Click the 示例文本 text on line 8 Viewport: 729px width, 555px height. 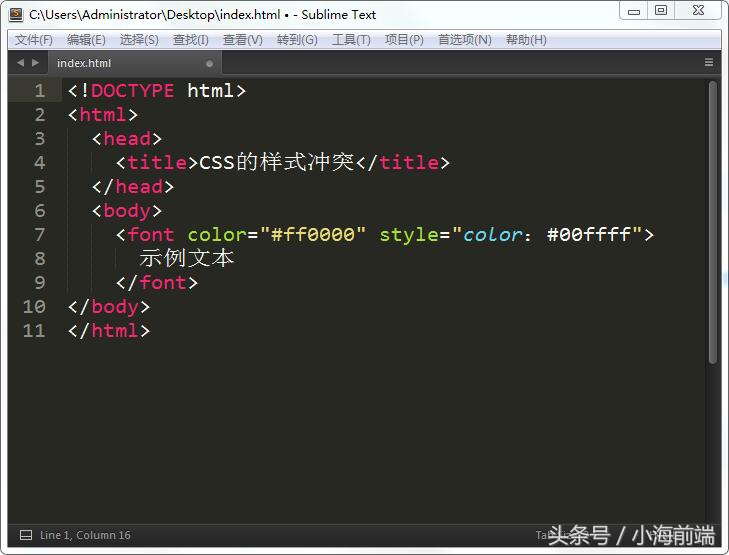186,258
